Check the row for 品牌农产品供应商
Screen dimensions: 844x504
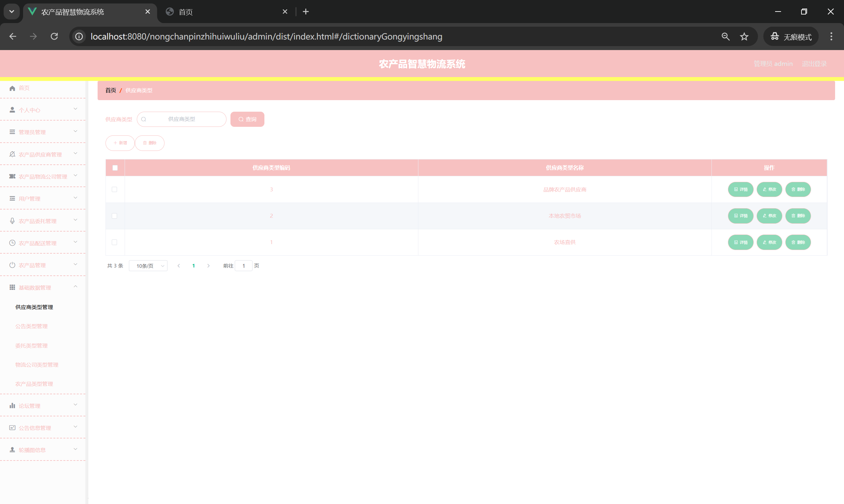tap(114, 189)
